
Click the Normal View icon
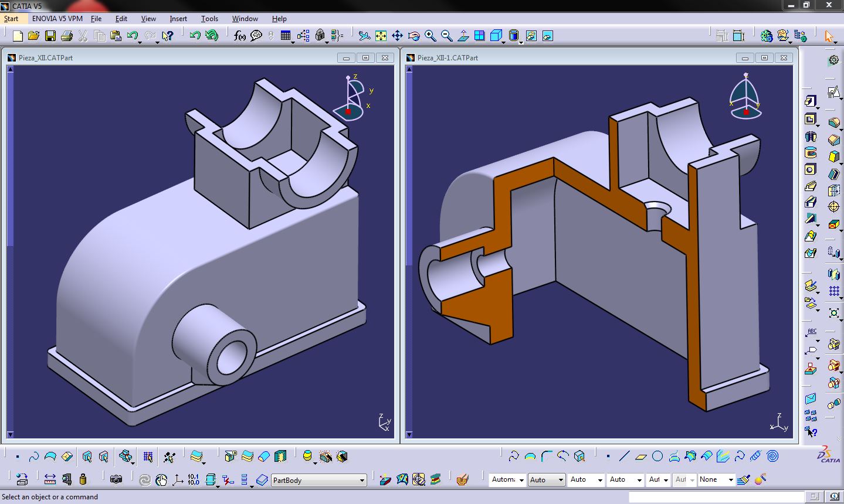463,36
